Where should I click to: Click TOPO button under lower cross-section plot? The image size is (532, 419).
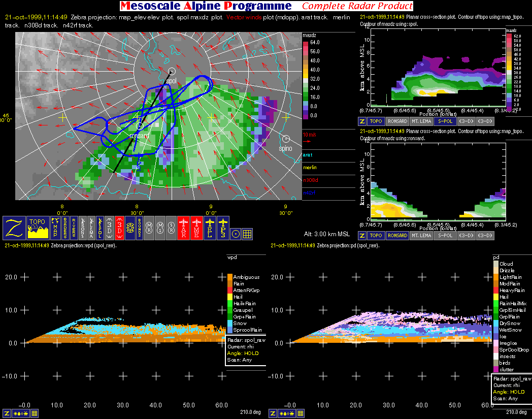376,236
